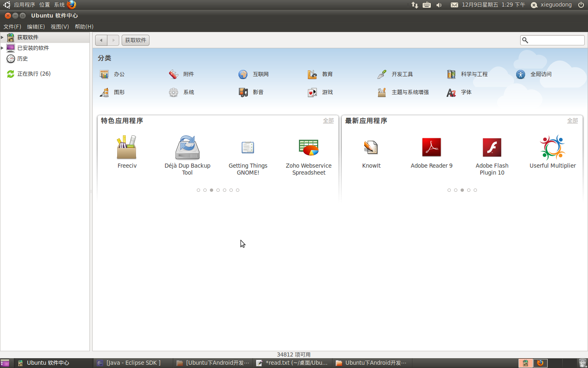Select first page dot of featured applications
This screenshot has height=368, width=588.
(x=198, y=190)
